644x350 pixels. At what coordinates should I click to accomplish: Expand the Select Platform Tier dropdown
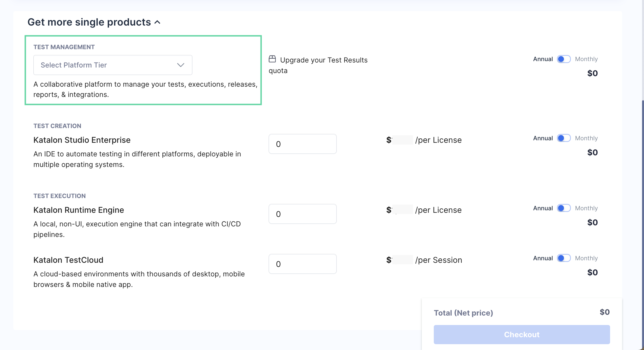[x=113, y=65]
